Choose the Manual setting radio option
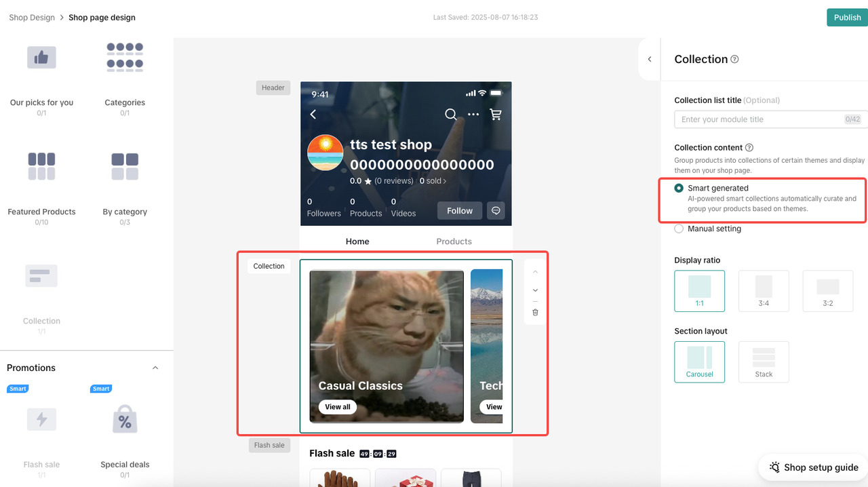The width and height of the screenshot is (868, 487). coord(679,229)
